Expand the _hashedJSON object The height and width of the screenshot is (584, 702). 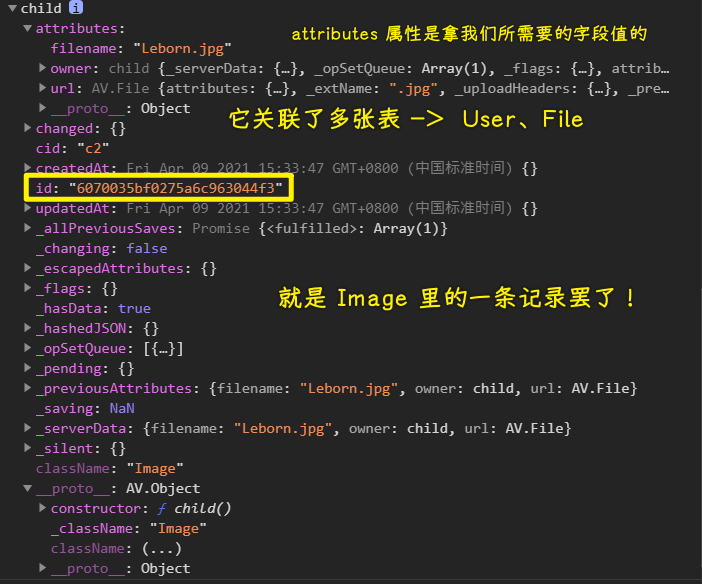coord(28,328)
